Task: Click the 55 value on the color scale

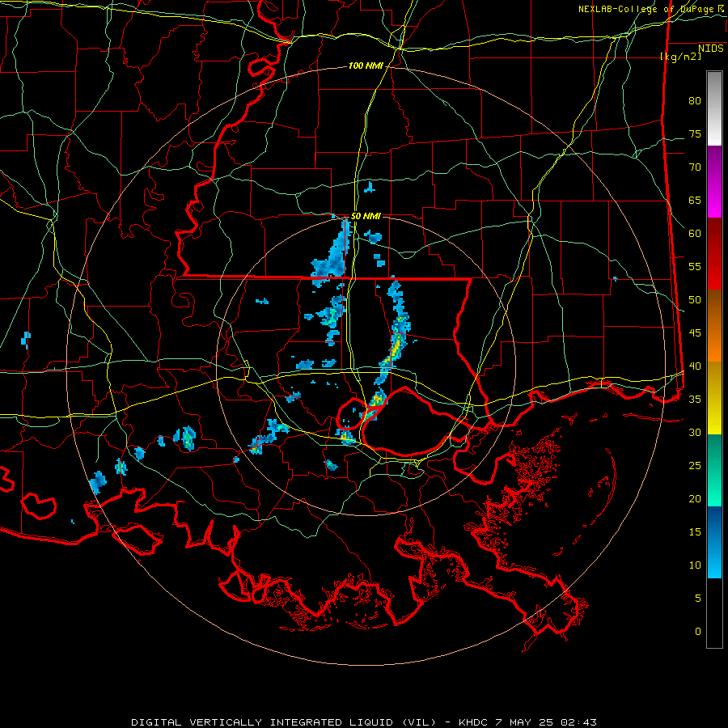Action: pyautogui.click(x=695, y=266)
